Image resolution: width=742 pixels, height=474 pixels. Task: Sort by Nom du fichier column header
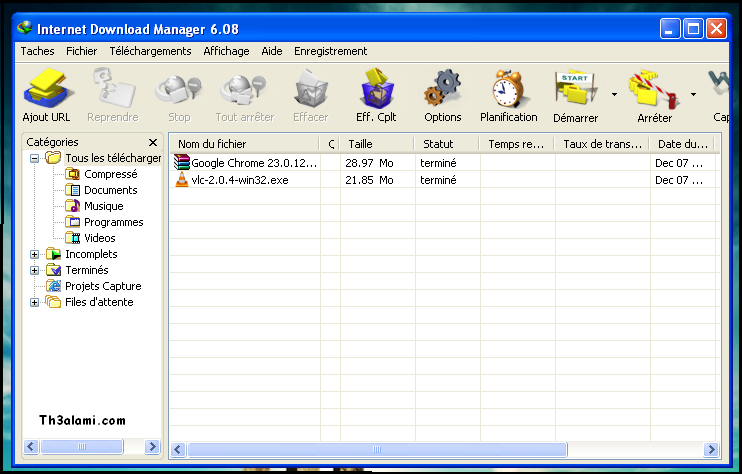pyautogui.click(x=245, y=144)
